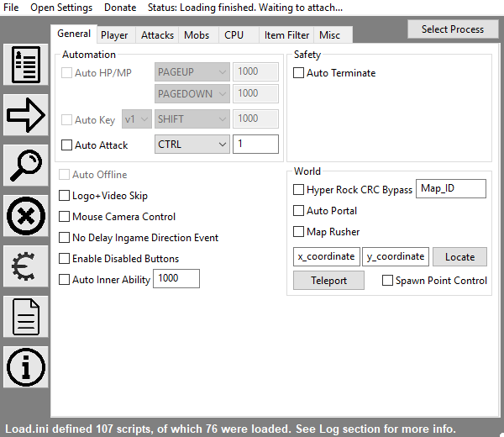Open the Cheat Engine gear icon
Image resolution: width=504 pixels, height=437 pixels.
(26, 266)
